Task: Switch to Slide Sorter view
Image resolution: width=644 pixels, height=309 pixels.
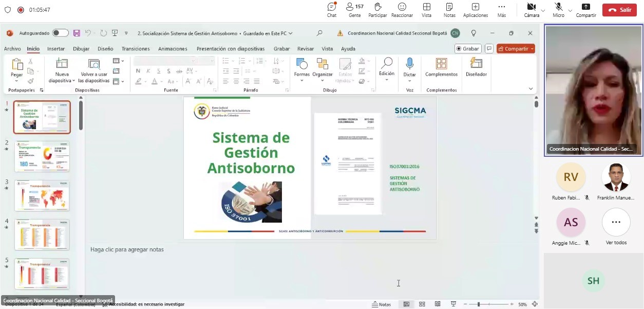Action: 422,304
